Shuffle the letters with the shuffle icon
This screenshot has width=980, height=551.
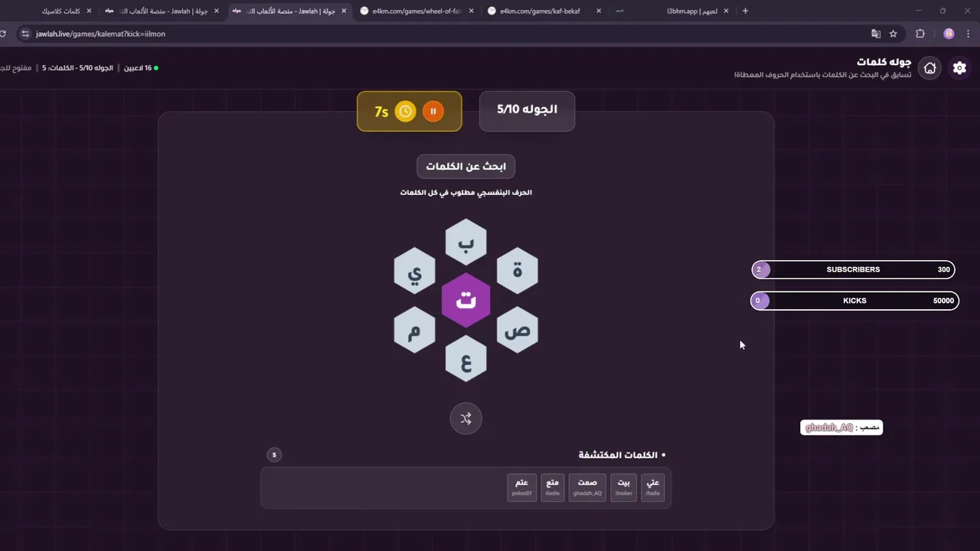465,418
